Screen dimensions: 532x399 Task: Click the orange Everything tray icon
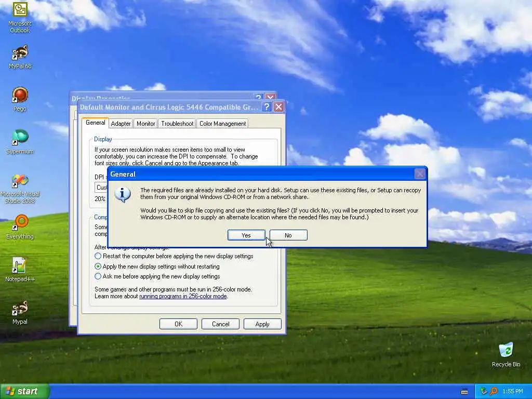coord(494,391)
